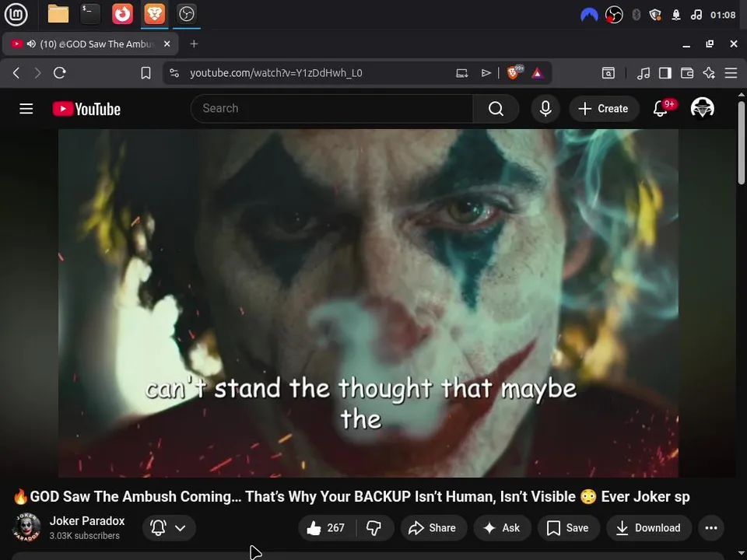
Task: Open the Brave Rewards triangle icon
Action: coord(538,73)
